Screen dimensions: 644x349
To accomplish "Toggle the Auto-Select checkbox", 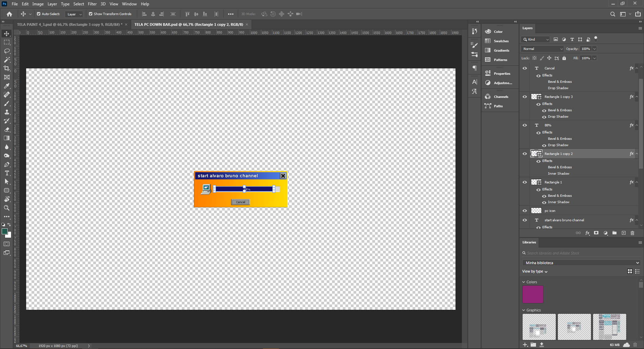I will click(39, 14).
